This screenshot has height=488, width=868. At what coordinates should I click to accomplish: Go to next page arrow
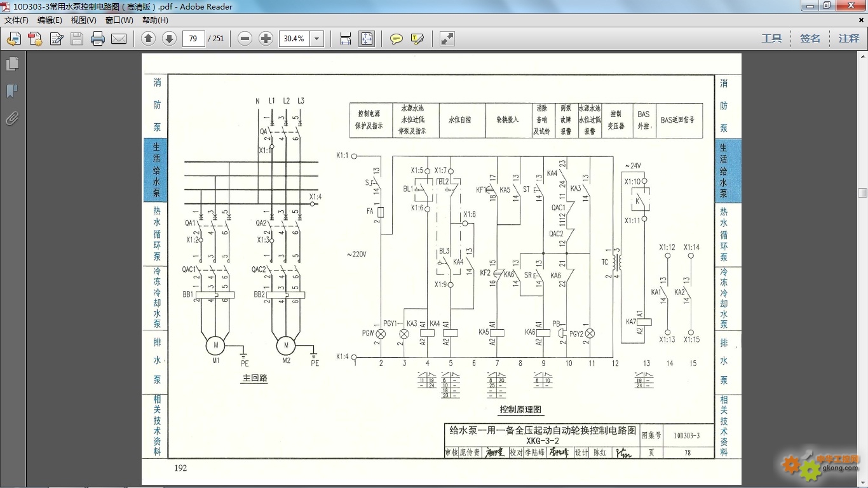(169, 39)
